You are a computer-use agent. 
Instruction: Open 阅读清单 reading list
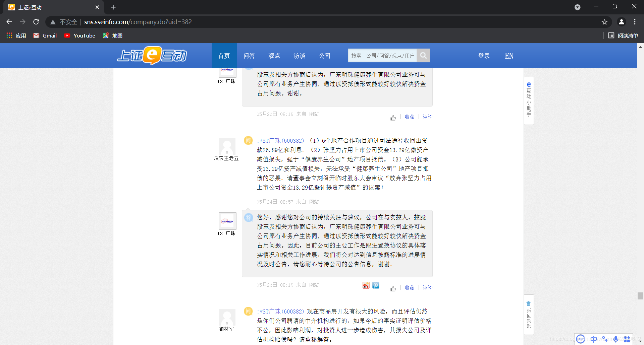[623, 36]
